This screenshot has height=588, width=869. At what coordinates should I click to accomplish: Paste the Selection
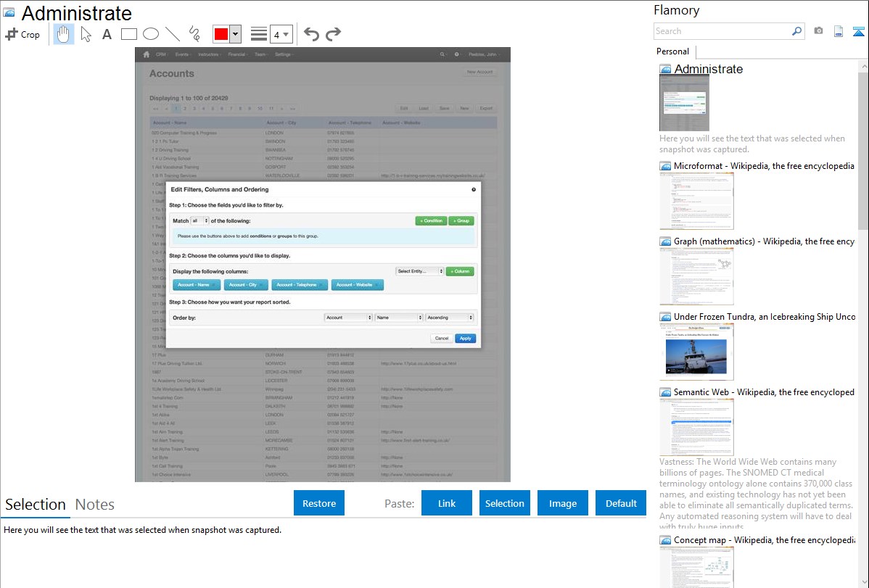[504, 503]
